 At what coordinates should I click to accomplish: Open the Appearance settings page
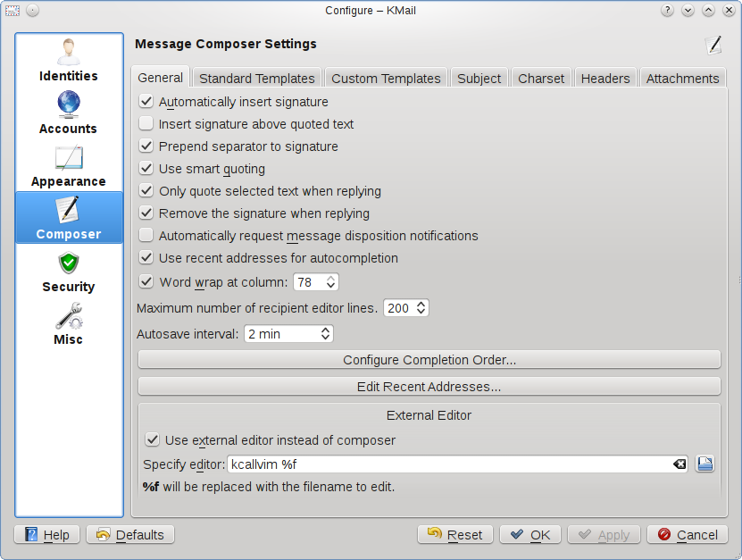coord(69,166)
